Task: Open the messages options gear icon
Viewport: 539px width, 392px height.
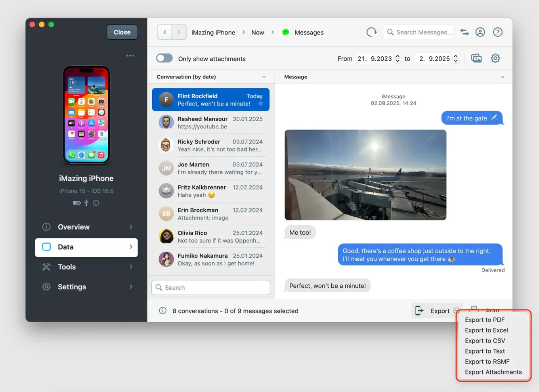Action: (x=495, y=58)
